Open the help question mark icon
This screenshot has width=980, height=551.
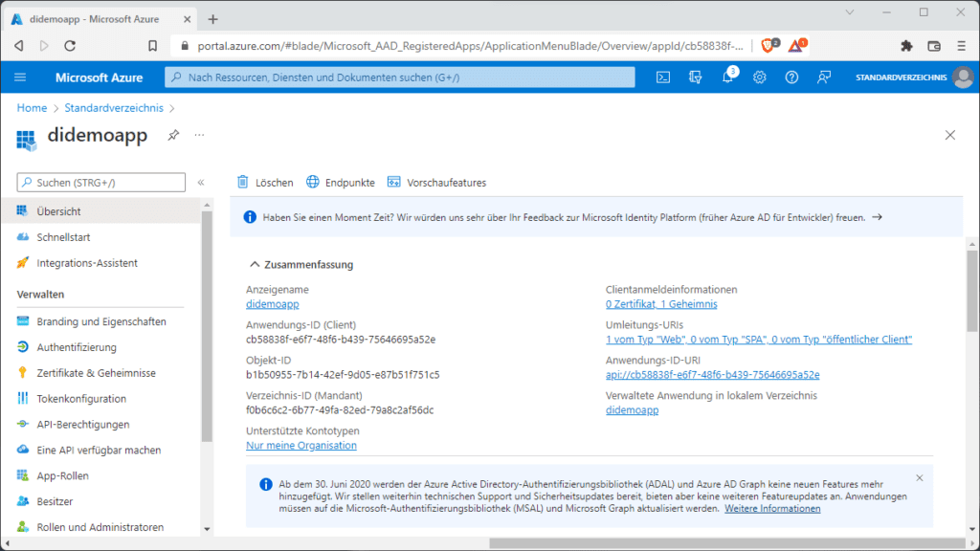[x=791, y=77]
